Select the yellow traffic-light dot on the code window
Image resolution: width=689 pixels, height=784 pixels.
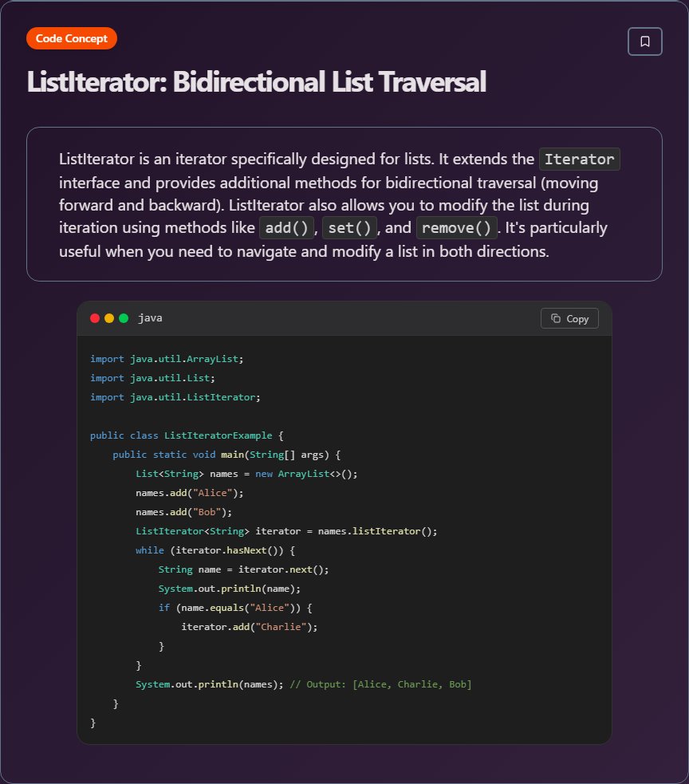[109, 317]
